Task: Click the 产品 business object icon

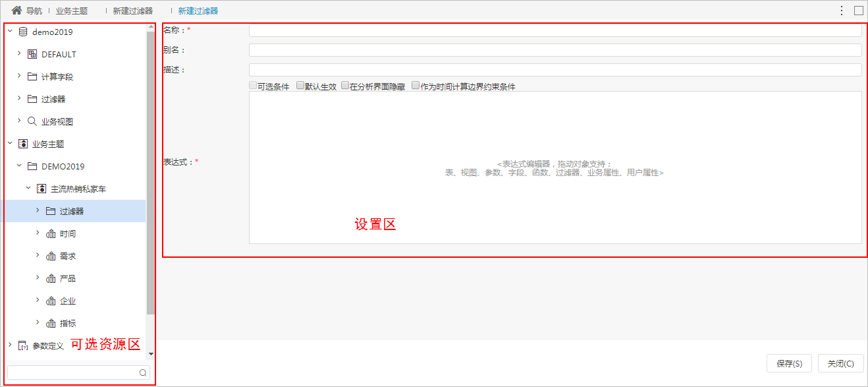Action: point(51,278)
